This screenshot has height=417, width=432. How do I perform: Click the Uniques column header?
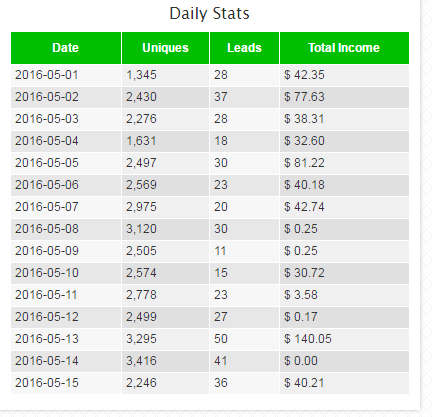click(165, 48)
